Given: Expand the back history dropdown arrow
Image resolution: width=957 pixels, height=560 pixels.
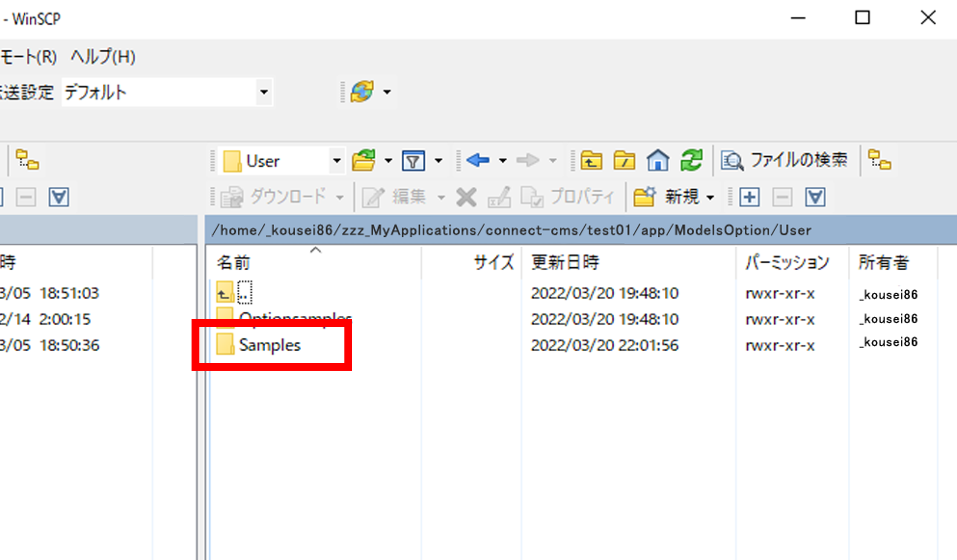Looking at the screenshot, I should pyautogui.click(x=502, y=161).
